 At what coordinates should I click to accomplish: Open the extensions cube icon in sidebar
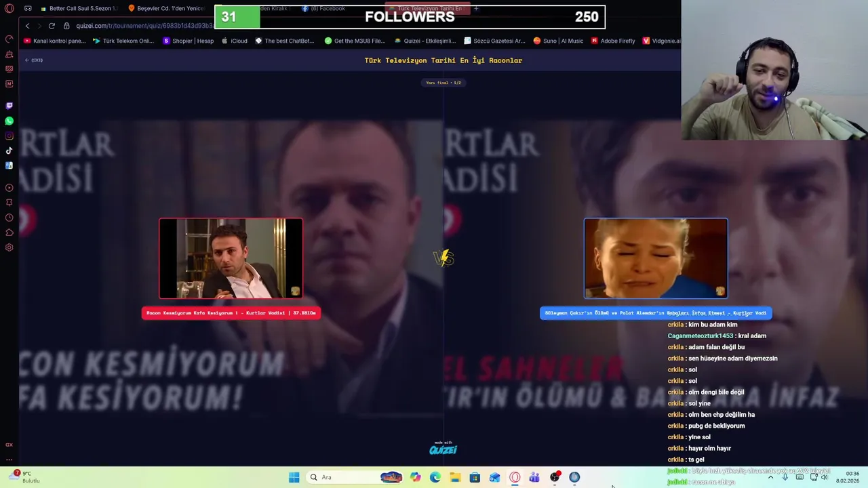point(9,232)
